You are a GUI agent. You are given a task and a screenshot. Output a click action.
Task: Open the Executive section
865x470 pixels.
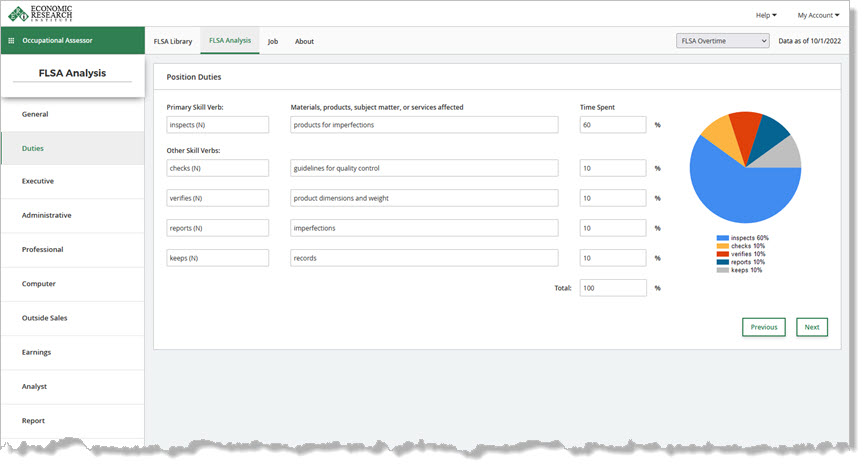73,181
